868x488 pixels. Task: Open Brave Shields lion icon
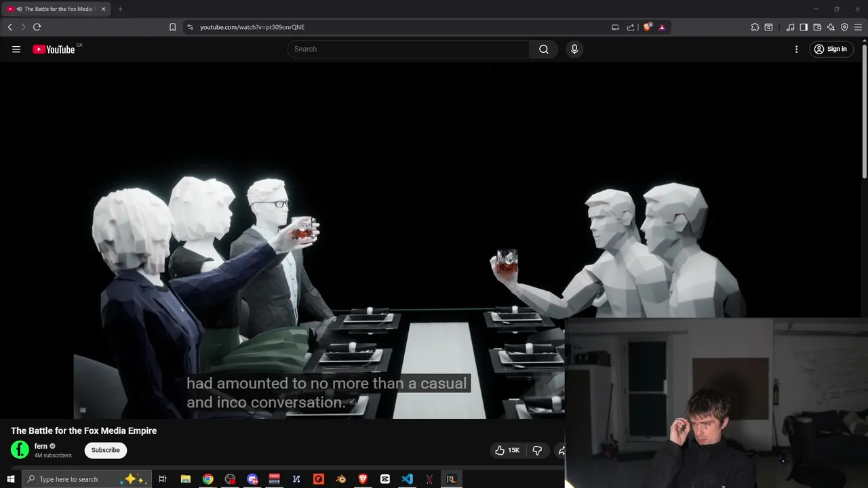tap(647, 27)
